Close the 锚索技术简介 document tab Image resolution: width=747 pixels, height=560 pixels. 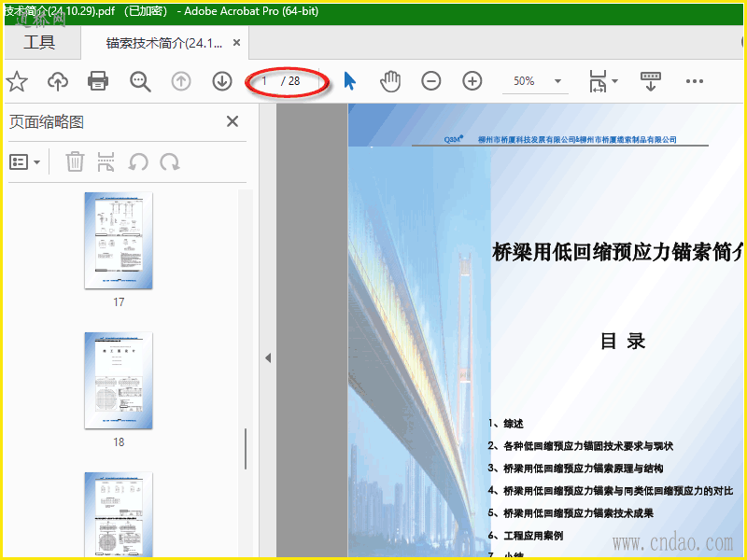[x=236, y=43]
